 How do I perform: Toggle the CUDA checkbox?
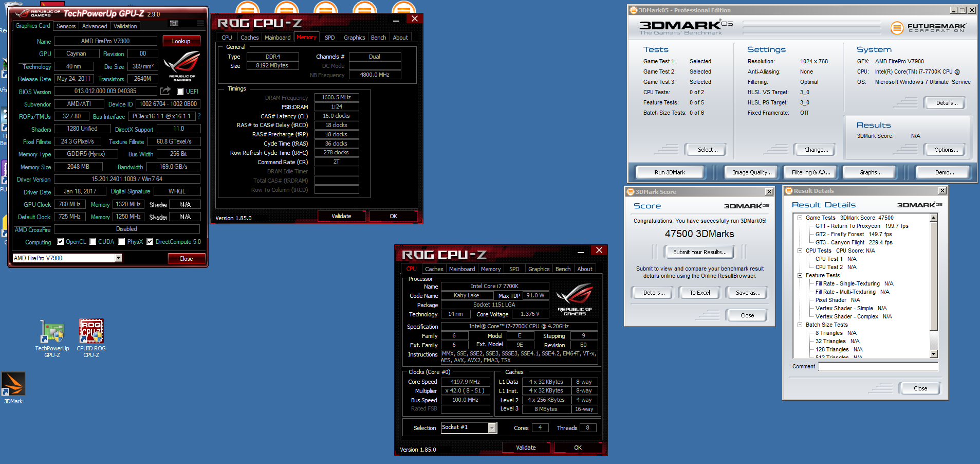click(93, 242)
